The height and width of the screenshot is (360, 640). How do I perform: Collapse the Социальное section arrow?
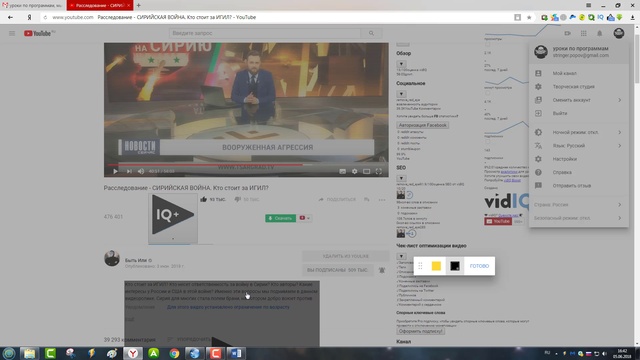(x=401, y=94)
